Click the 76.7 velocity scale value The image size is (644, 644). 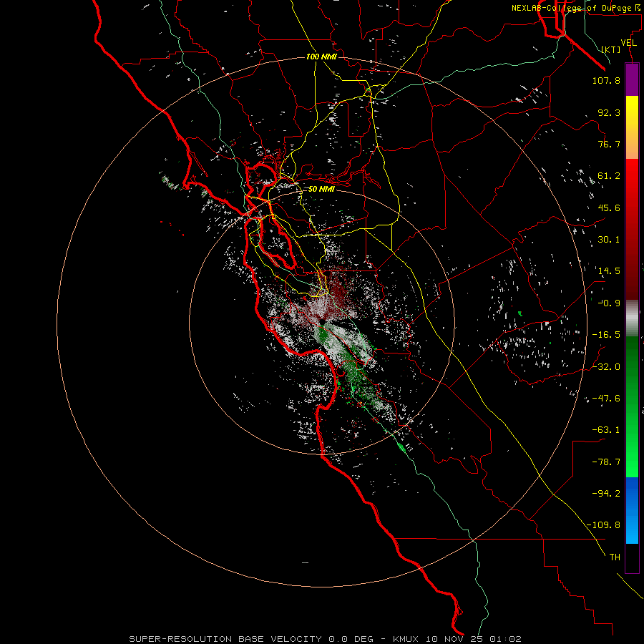(x=609, y=144)
